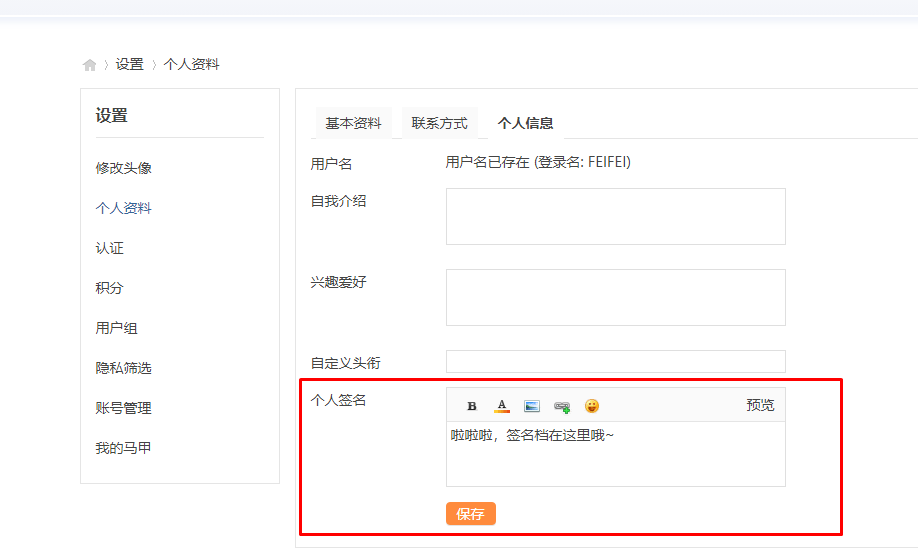Go to 积分 in the sidebar
The height and width of the screenshot is (552, 918).
point(110,288)
